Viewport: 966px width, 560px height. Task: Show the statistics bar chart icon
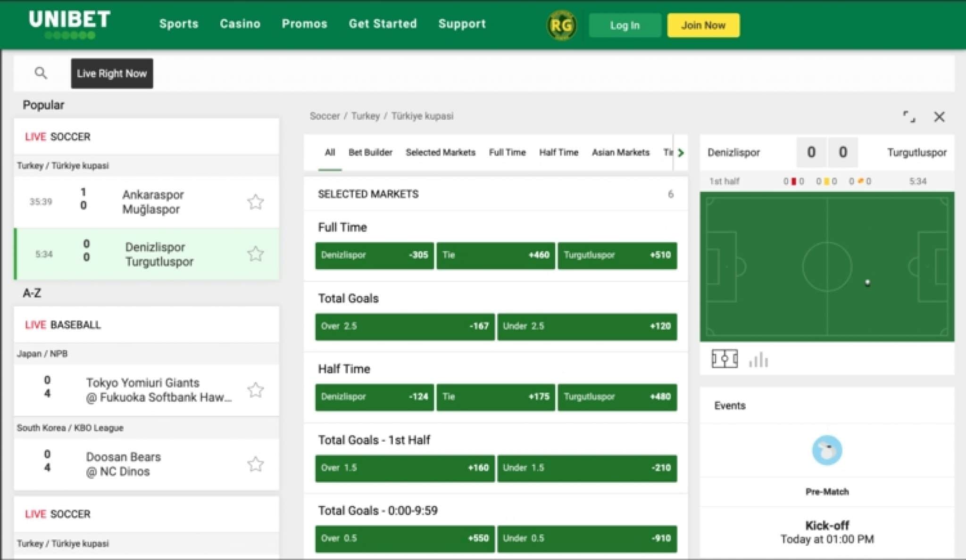point(758,360)
